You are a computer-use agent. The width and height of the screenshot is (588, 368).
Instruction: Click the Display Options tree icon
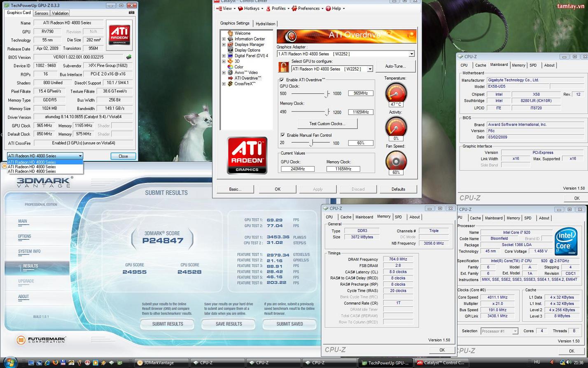[230, 50]
